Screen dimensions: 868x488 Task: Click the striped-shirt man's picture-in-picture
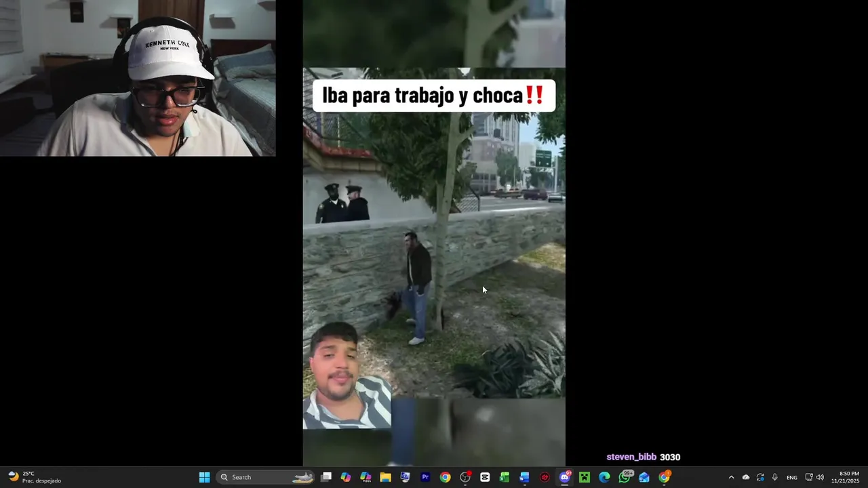coord(347,376)
